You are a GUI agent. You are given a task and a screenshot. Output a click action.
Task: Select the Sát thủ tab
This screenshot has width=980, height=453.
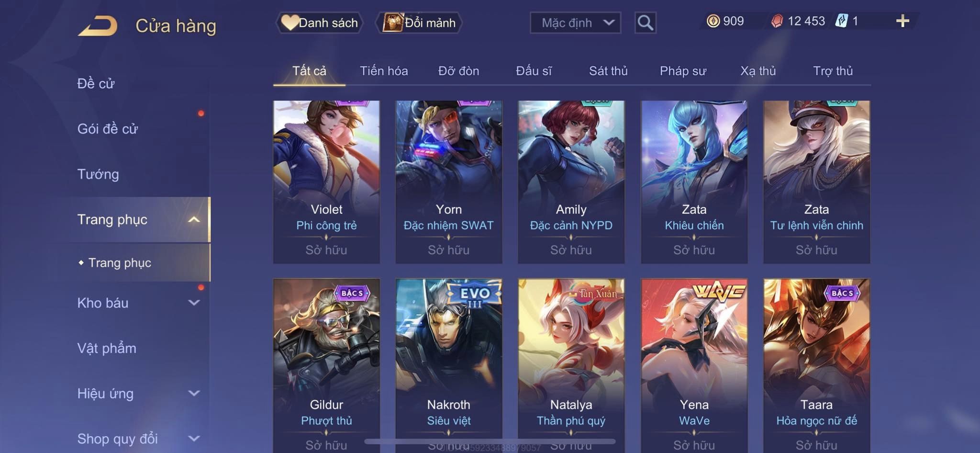pos(608,71)
